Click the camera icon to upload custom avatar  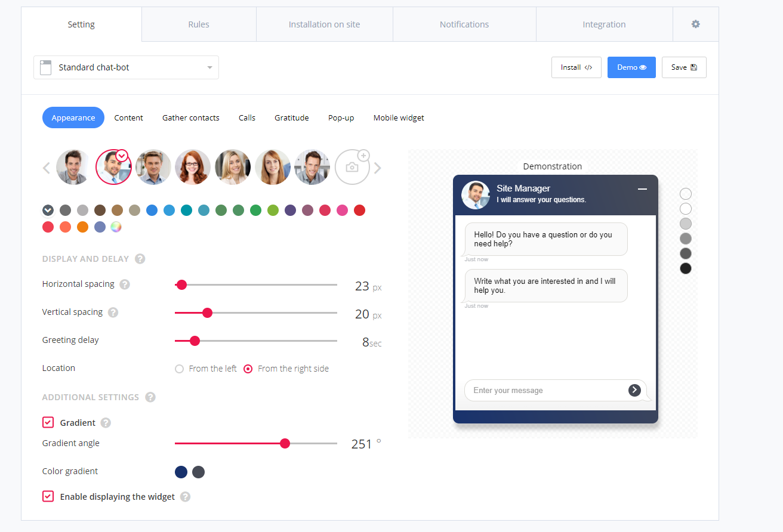(x=352, y=167)
